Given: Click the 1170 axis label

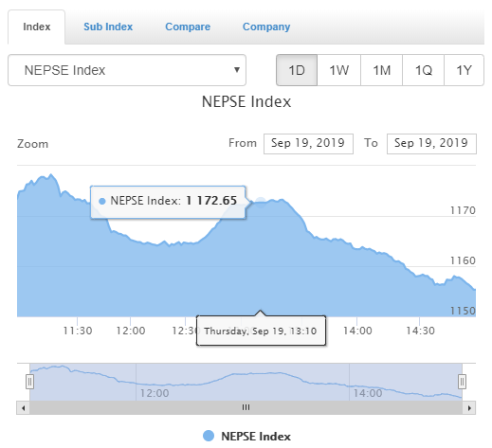Looking at the screenshot, I should (x=463, y=210).
